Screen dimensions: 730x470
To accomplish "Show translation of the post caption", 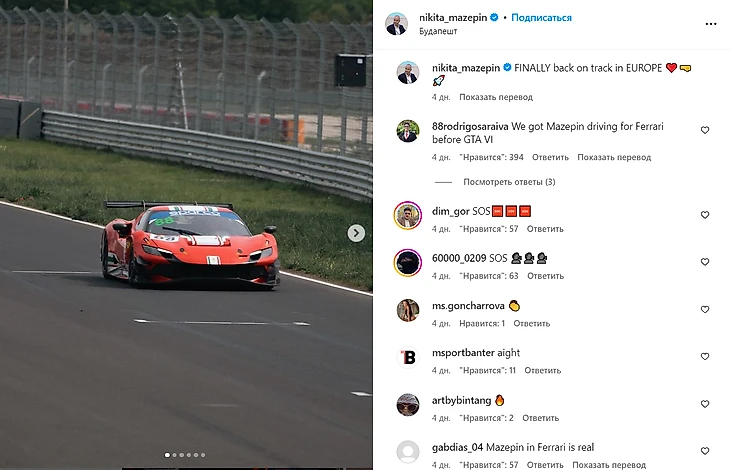I will [496, 97].
